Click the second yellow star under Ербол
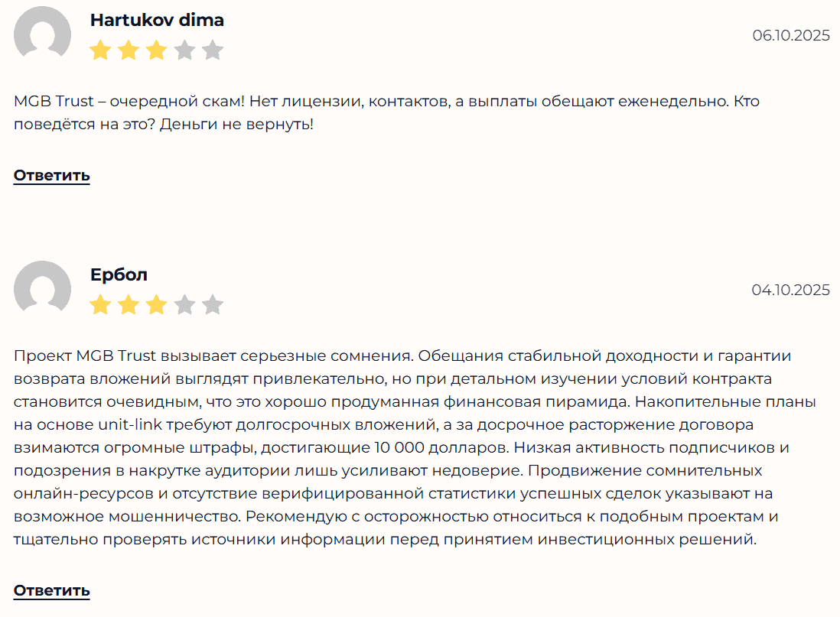This screenshot has height=617, width=840. click(129, 304)
